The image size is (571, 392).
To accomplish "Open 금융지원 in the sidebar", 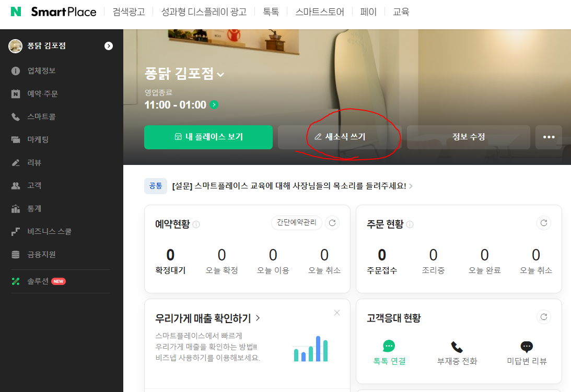I will [41, 254].
